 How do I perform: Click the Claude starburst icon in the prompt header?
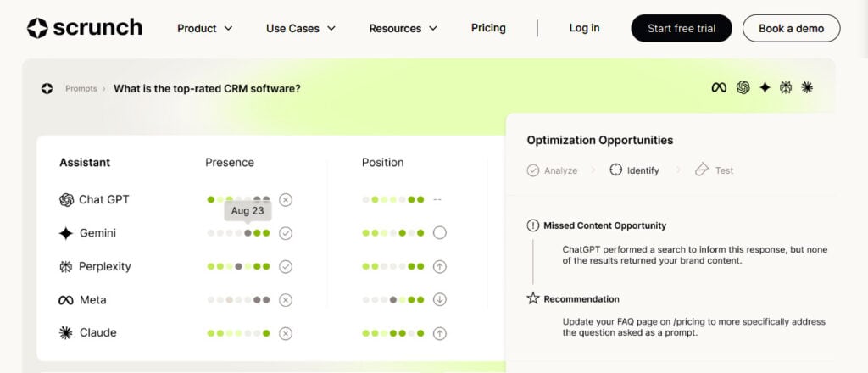(807, 87)
